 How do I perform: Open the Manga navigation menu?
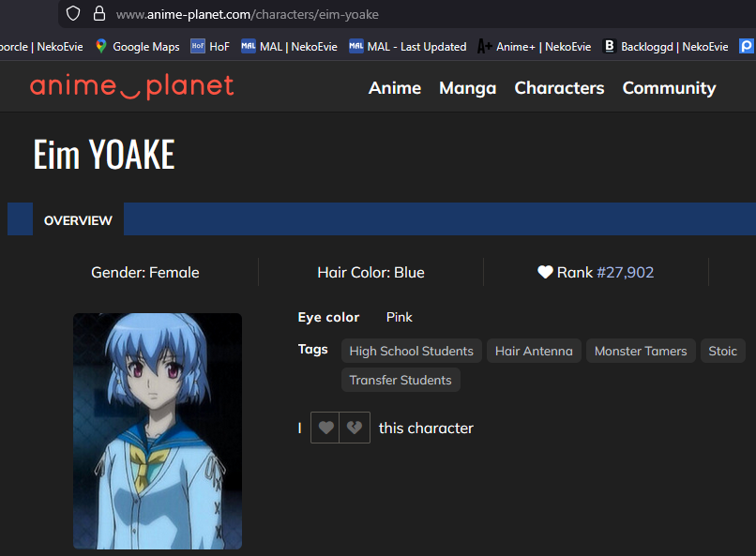468,88
